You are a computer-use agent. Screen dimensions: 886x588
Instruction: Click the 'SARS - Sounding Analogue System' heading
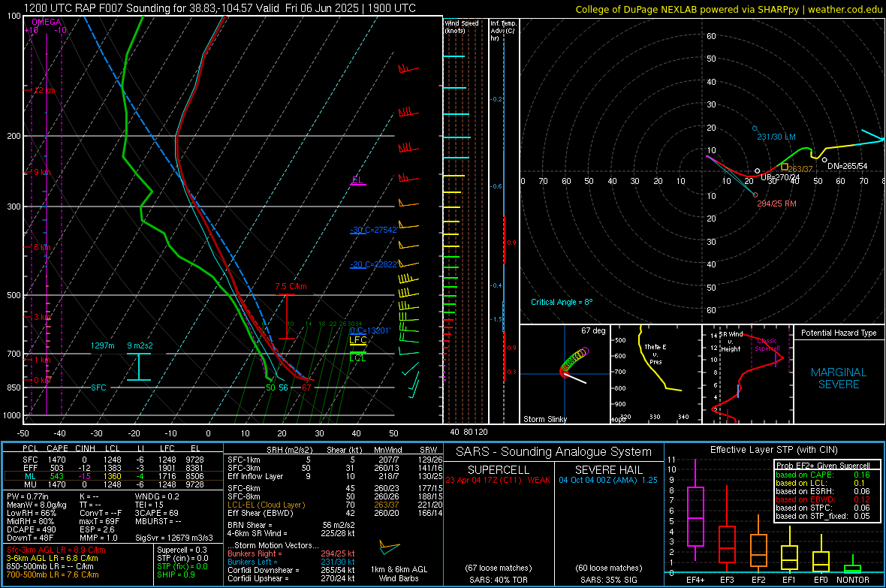554,452
